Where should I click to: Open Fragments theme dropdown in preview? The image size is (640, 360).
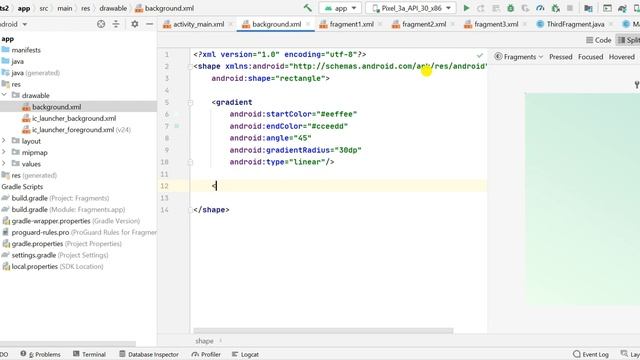[518, 57]
